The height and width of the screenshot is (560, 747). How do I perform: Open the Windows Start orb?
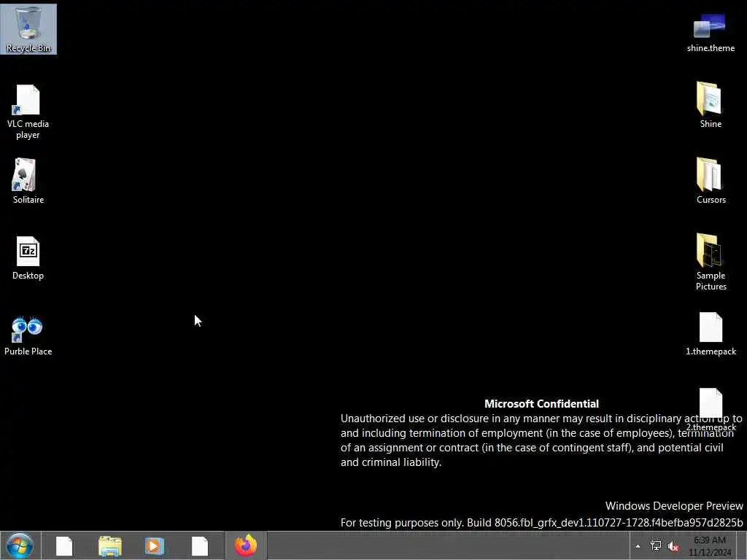[20, 545]
